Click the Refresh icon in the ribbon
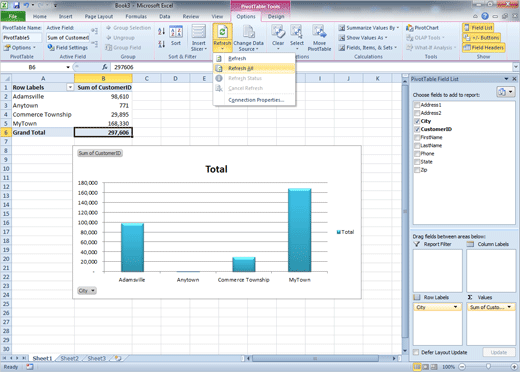Viewport: 520px width, 372px height. coord(222,32)
